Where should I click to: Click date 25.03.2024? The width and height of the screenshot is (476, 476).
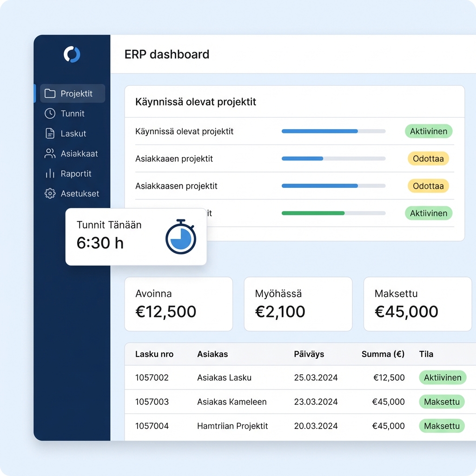[x=316, y=377]
